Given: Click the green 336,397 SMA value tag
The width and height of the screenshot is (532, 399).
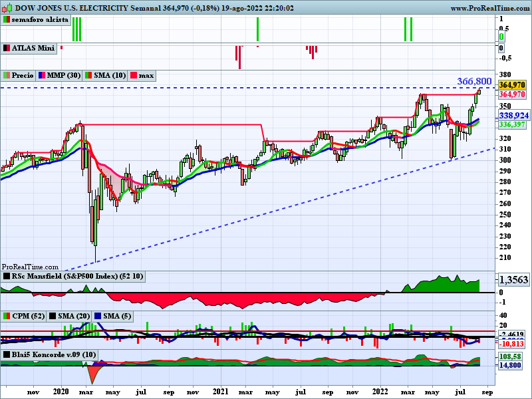Looking at the screenshot, I should pyautogui.click(x=512, y=124).
